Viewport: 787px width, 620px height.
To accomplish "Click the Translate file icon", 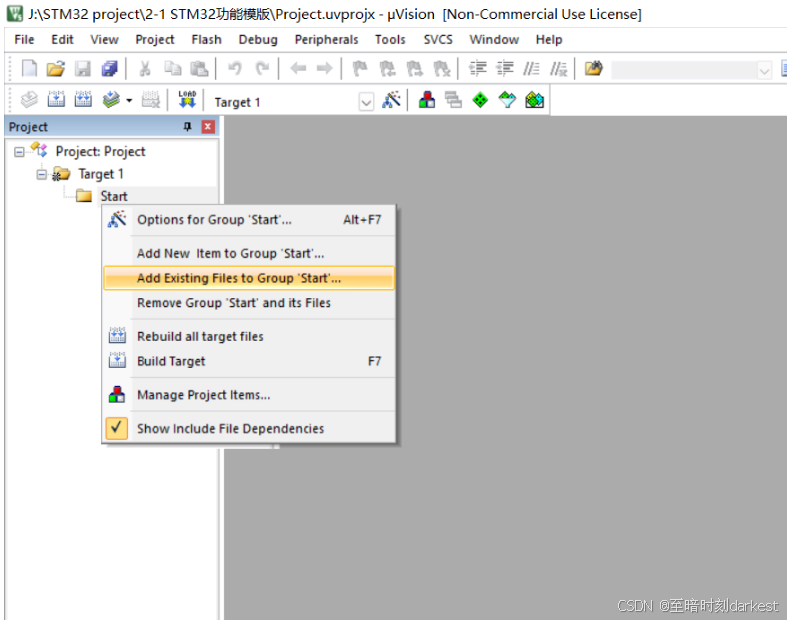I will (x=29, y=99).
